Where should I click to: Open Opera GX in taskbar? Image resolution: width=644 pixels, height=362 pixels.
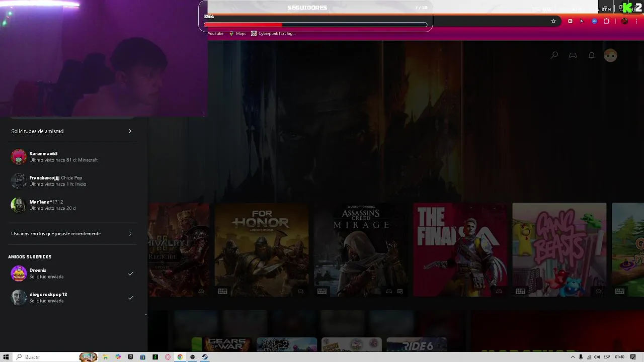tap(168, 357)
